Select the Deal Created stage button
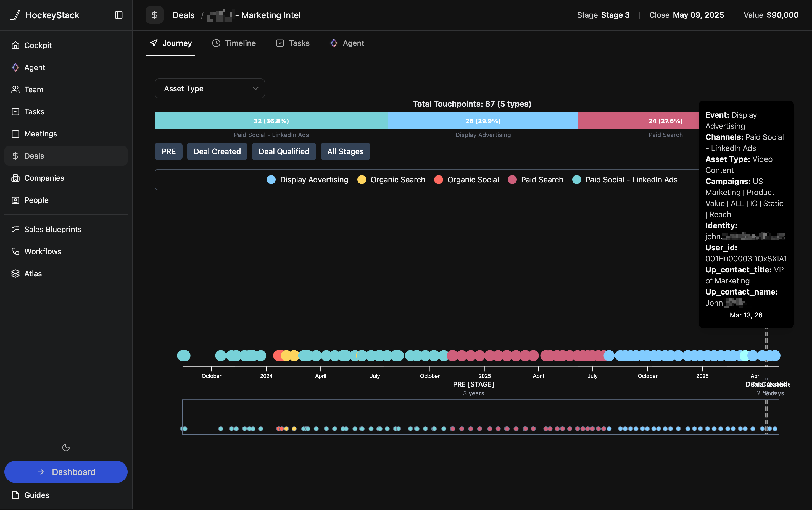Image resolution: width=812 pixels, height=510 pixels. pos(217,151)
